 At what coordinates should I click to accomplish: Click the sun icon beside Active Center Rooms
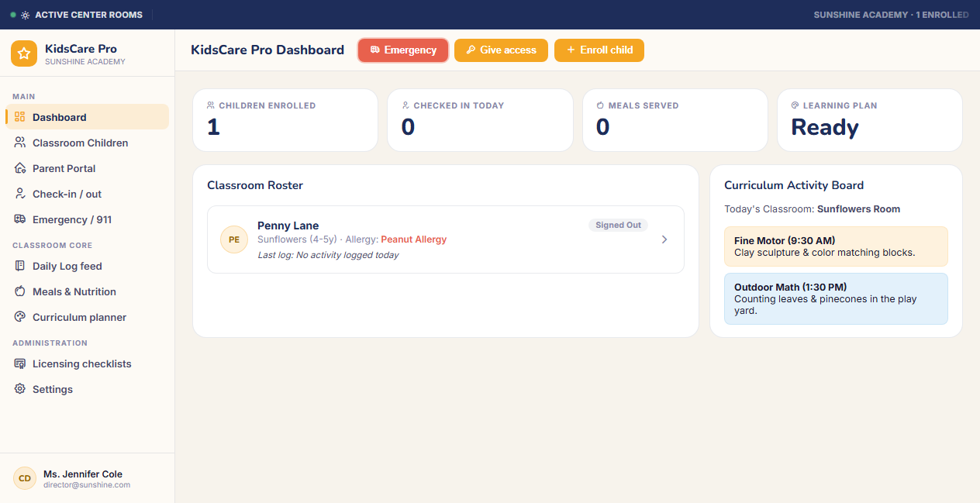26,15
